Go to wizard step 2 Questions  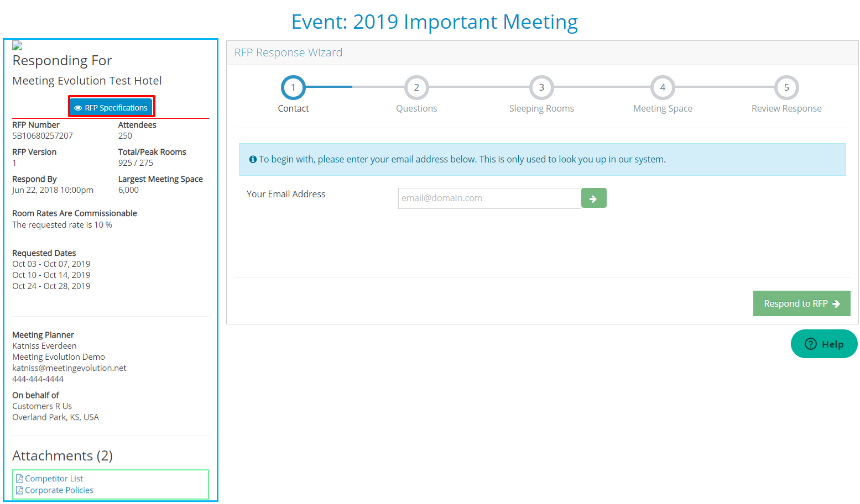[416, 87]
